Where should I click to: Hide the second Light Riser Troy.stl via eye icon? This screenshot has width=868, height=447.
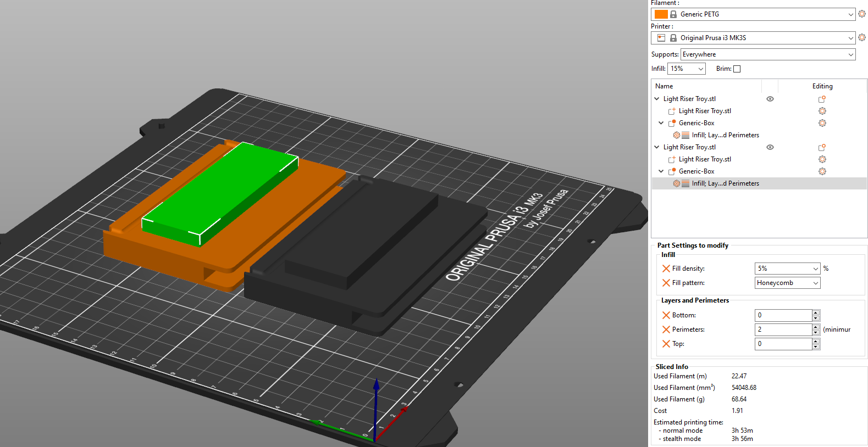pos(770,147)
